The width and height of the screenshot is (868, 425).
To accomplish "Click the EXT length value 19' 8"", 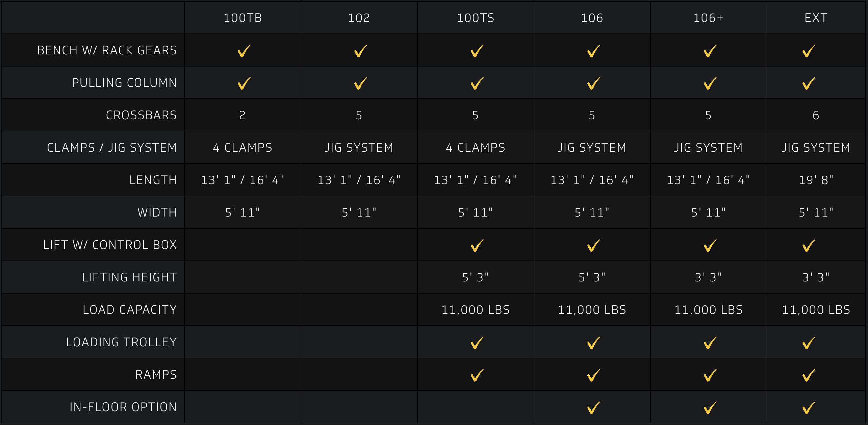I will [x=816, y=180].
